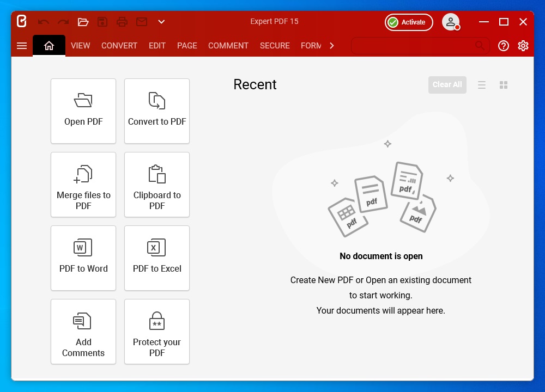Click the Clear All button

(x=447, y=85)
